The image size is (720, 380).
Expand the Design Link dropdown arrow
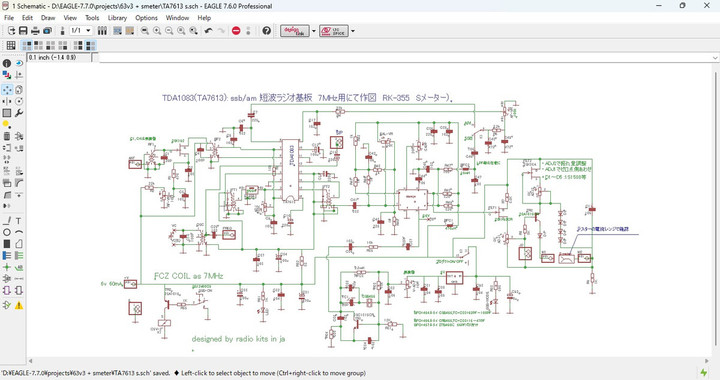(x=314, y=31)
